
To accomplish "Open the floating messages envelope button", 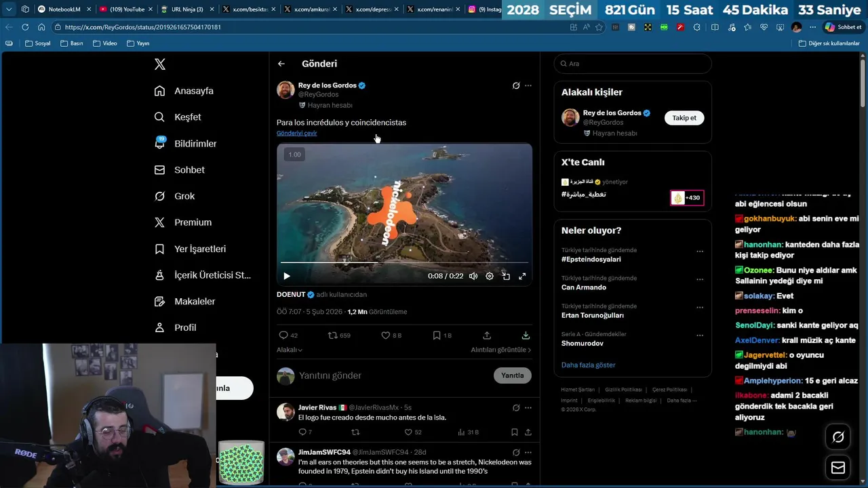I will point(838,468).
